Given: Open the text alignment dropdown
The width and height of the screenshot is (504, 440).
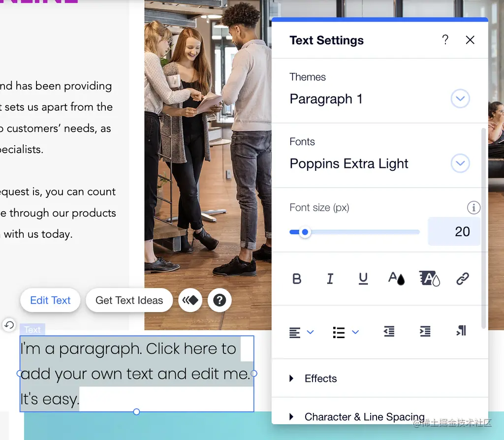Looking at the screenshot, I should [x=301, y=332].
